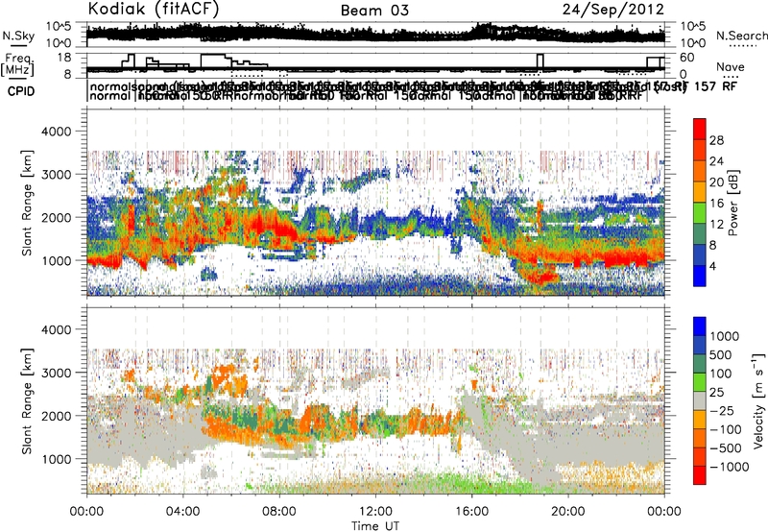Click the '28' tick on the Power colorbar

click(x=716, y=140)
